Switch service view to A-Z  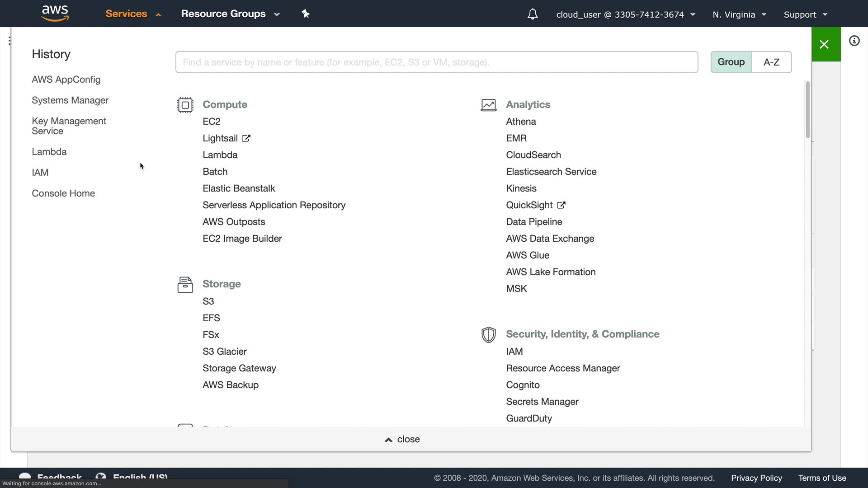(771, 62)
